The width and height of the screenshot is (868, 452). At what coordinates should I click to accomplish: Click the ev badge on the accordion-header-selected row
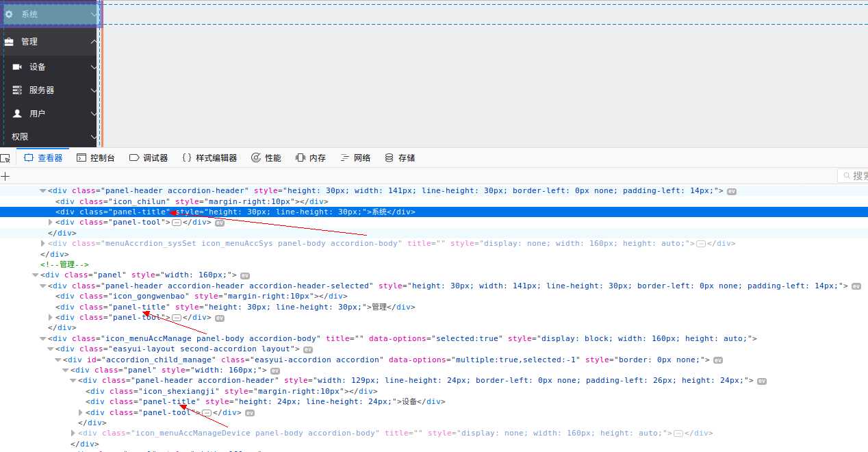856,286
